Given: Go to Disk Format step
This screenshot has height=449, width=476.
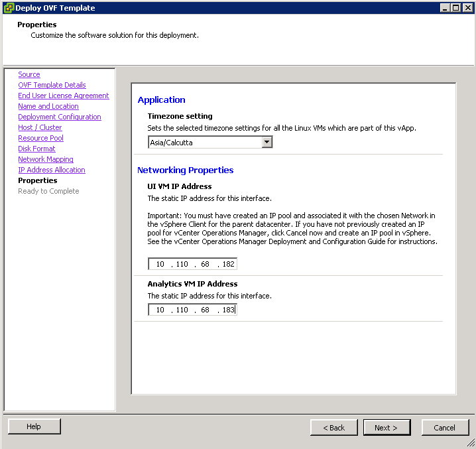Looking at the screenshot, I should [36, 149].
